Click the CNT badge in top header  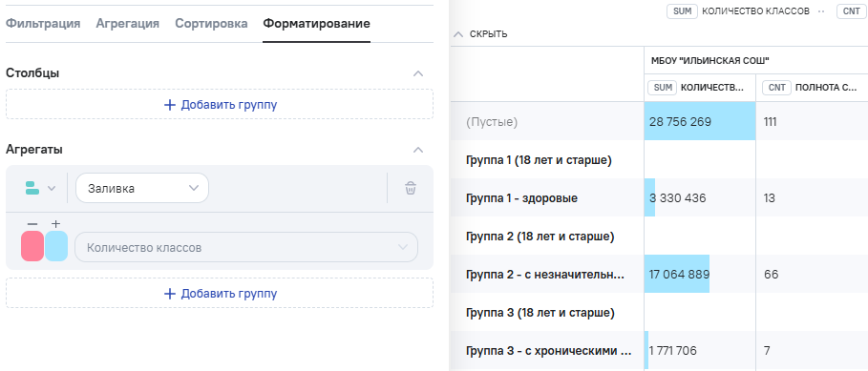tap(852, 11)
